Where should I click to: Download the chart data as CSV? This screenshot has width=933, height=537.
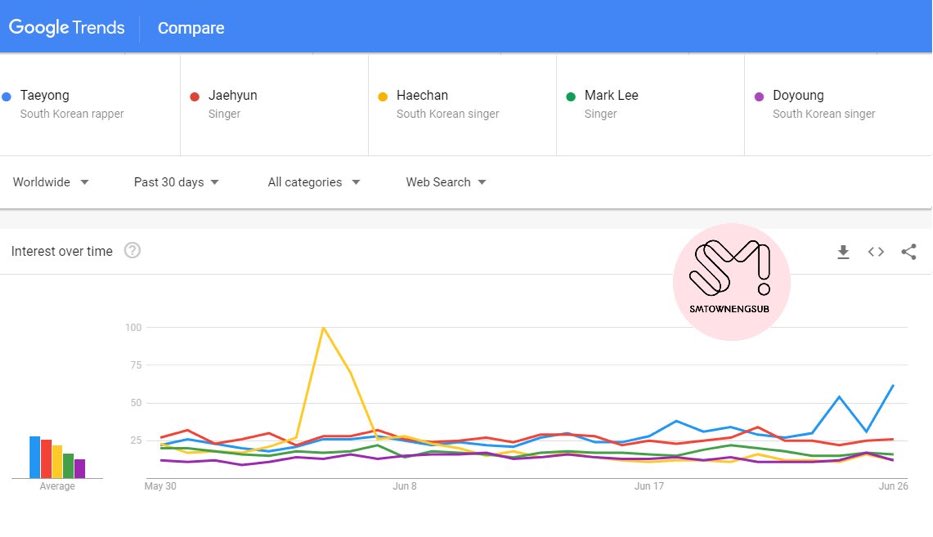[843, 252]
